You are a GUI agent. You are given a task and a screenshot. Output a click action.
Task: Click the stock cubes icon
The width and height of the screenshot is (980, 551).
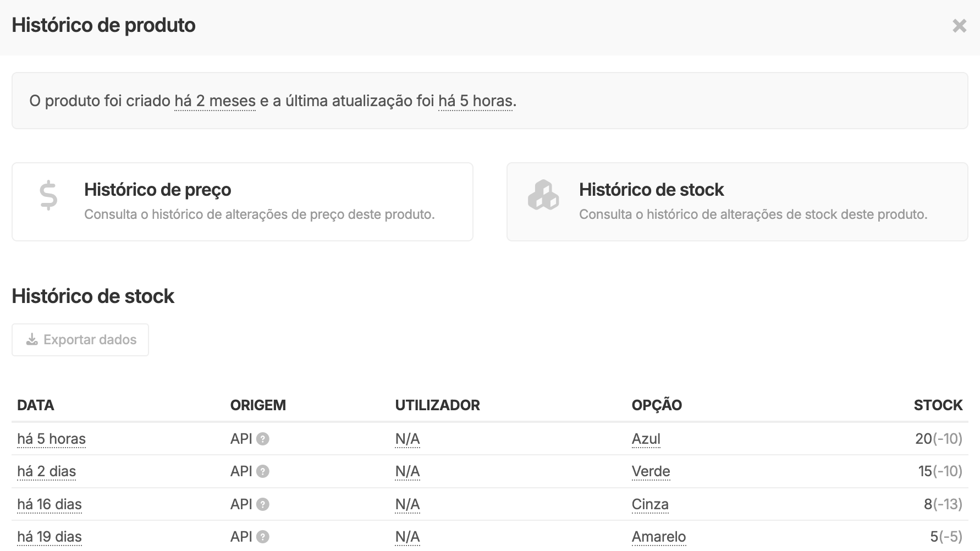point(543,195)
